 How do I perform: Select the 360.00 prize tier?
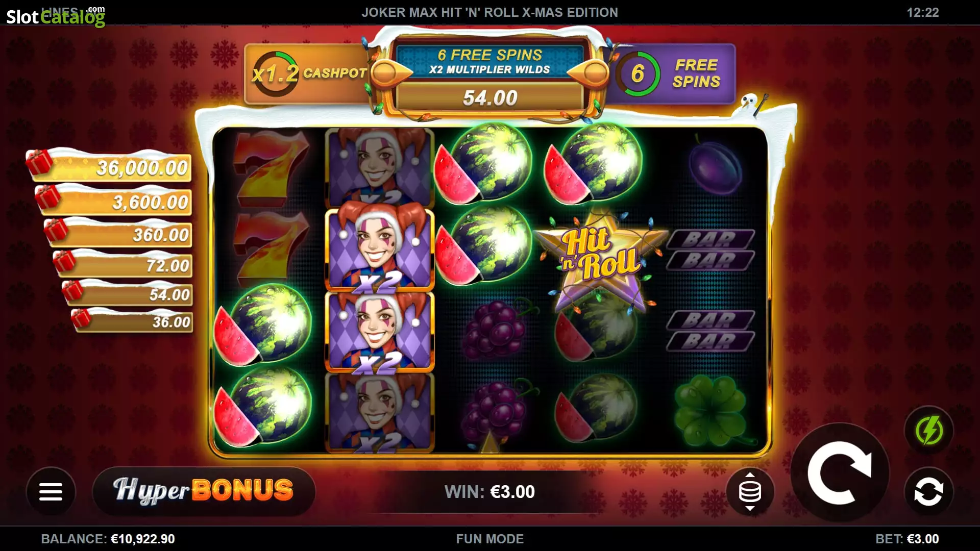(118, 234)
